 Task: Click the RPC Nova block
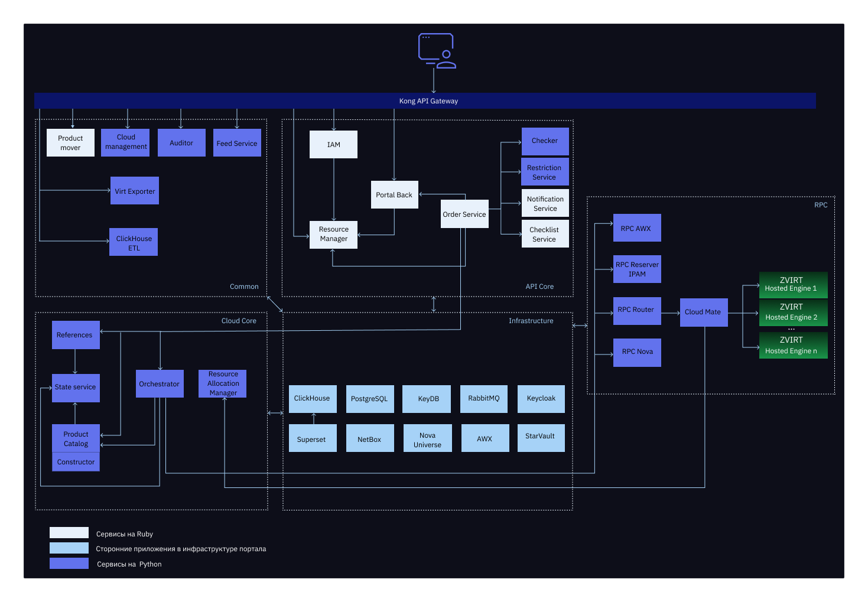[637, 353]
